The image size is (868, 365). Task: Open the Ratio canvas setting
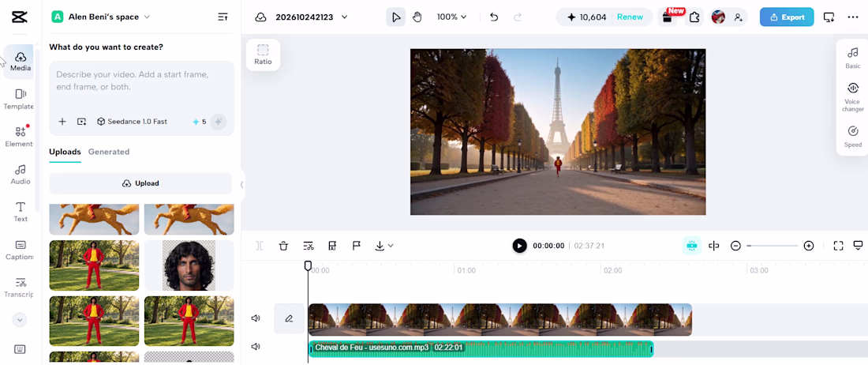tap(263, 55)
